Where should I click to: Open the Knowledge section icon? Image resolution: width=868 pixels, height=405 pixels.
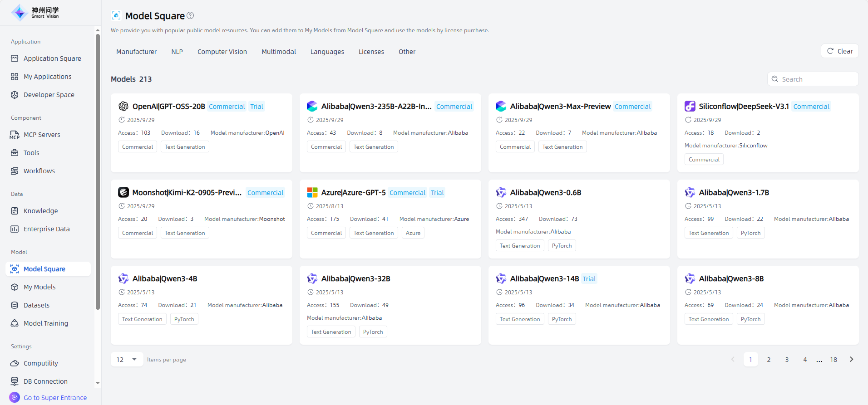15,211
